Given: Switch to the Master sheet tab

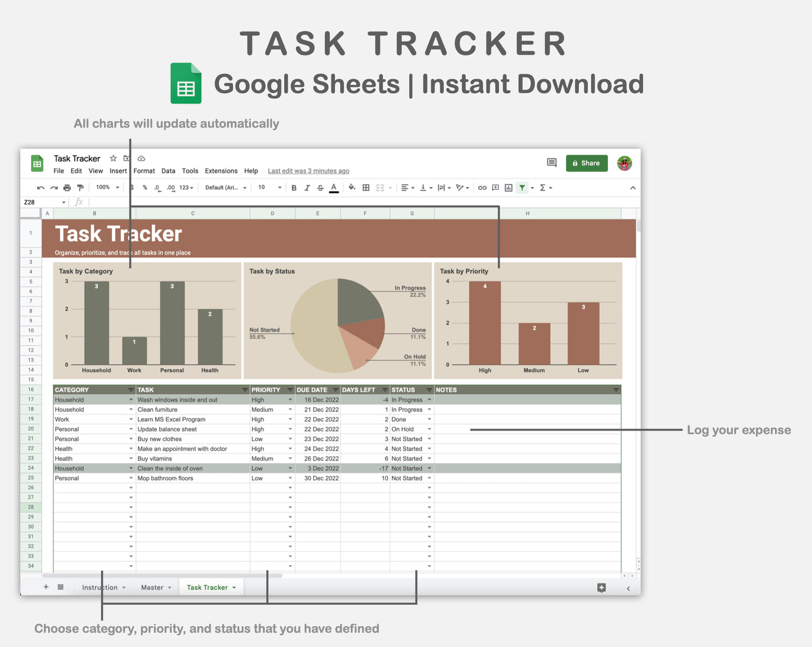Looking at the screenshot, I should (x=152, y=587).
